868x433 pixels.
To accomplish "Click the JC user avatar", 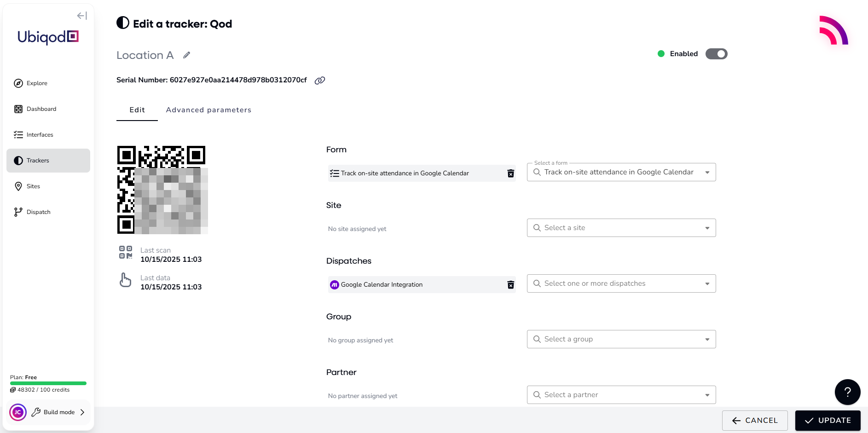I will pyautogui.click(x=18, y=412).
